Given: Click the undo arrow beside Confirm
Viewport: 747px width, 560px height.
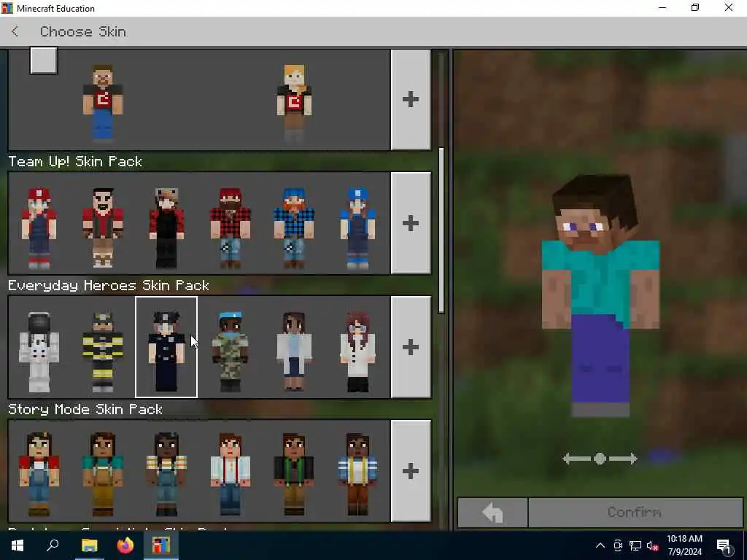Looking at the screenshot, I should pos(492,513).
